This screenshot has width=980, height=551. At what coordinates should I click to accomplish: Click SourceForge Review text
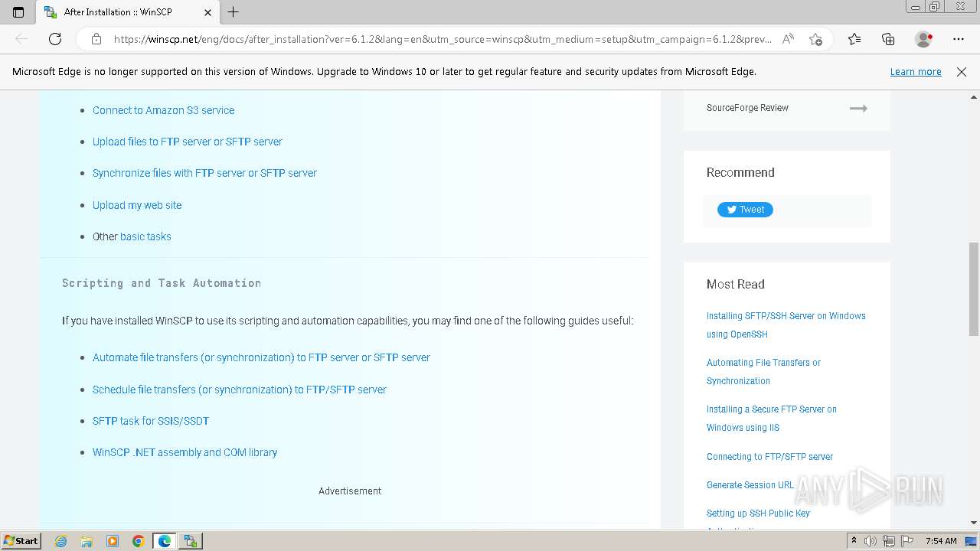[x=747, y=108]
